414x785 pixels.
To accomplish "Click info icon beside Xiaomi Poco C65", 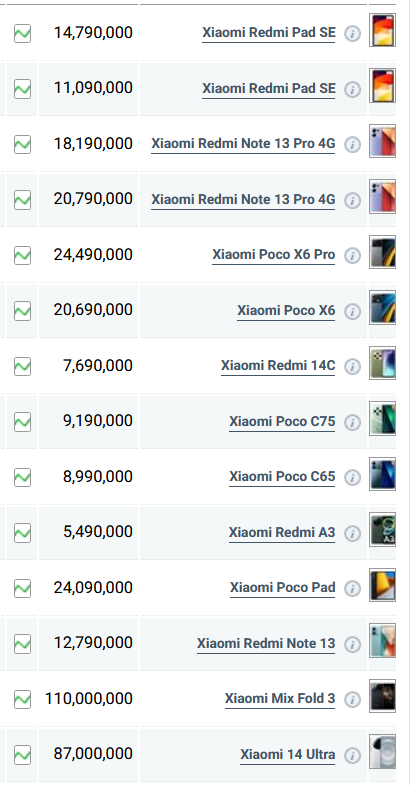I will point(353,478).
